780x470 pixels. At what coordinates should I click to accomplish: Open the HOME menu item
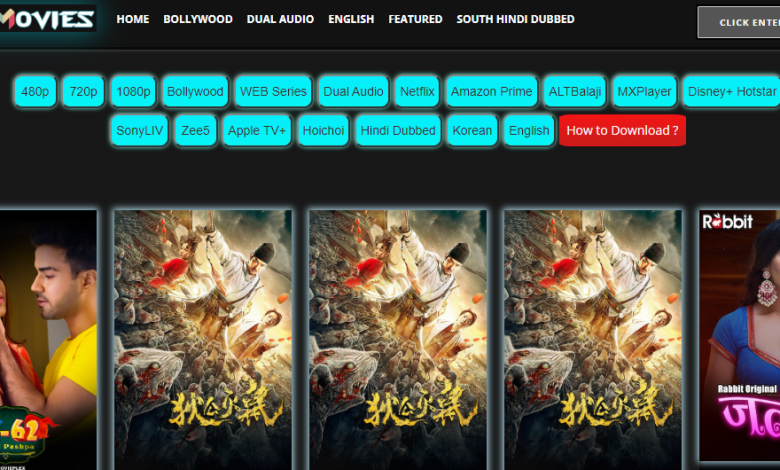pyautogui.click(x=133, y=19)
